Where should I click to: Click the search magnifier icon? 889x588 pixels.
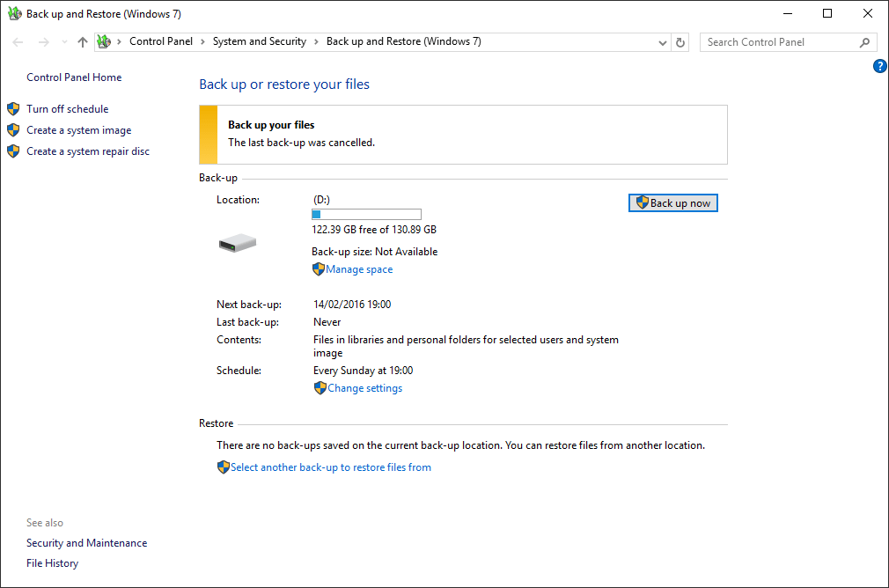[864, 42]
